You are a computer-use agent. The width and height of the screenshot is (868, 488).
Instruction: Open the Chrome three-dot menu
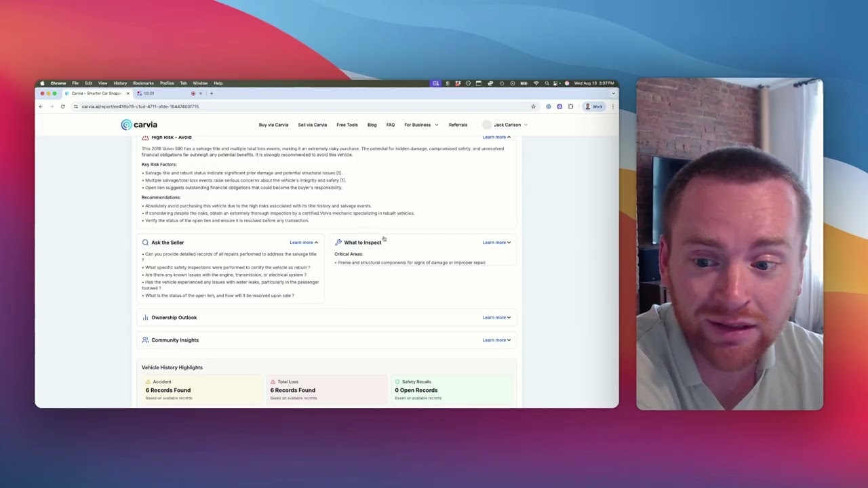tap(612, 106)
